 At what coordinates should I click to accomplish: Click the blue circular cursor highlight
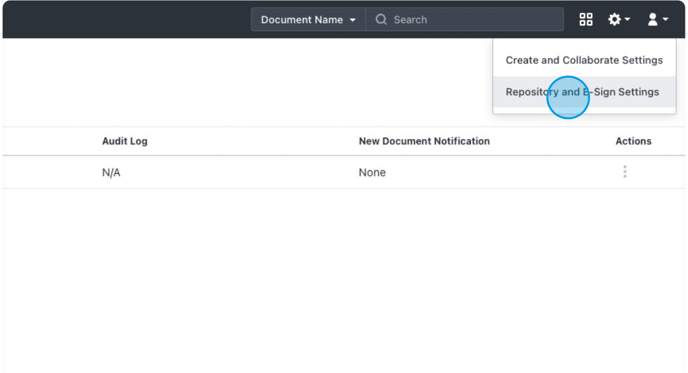coord(568,97)
